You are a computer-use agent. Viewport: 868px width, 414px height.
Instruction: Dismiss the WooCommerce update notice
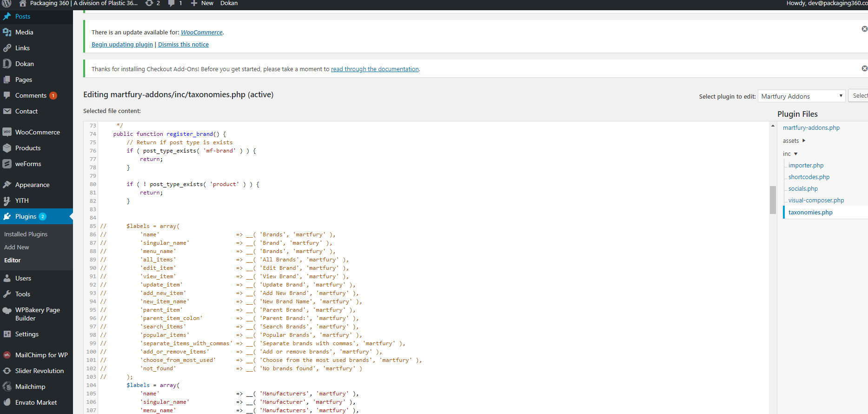(x=864, y=29)
